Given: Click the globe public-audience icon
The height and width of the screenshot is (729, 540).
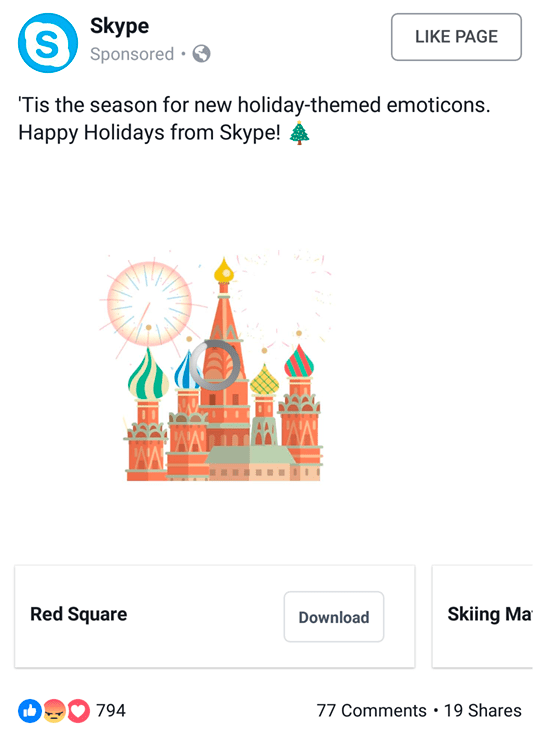Looking at the screenshot, I should pos(201,54).
